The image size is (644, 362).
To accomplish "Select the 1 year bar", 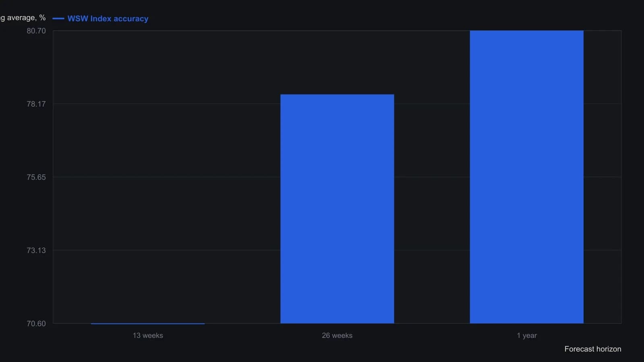I will coord(526,177).
